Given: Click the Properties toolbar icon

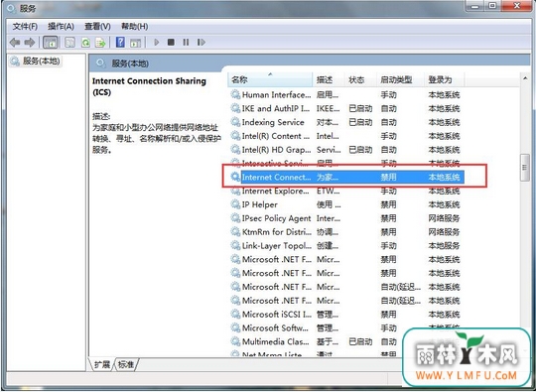Looking at the screenshot, I should [x=69, y=43].
